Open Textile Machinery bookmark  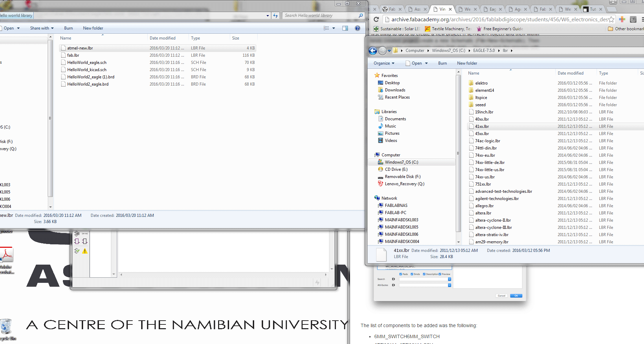[x=448, y=29]
